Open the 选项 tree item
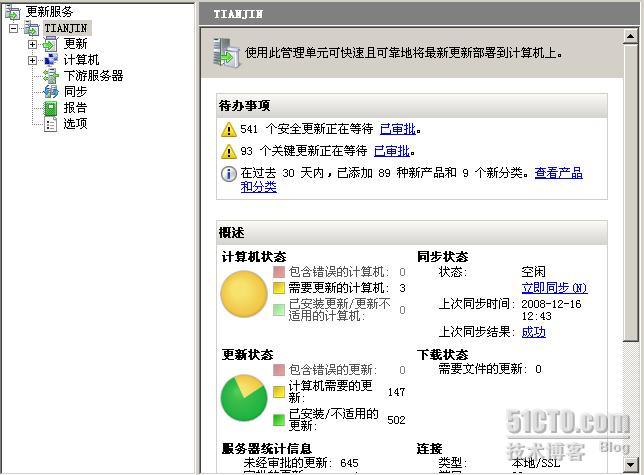Screen dimensions: 644x475 (x=75, y=124)
